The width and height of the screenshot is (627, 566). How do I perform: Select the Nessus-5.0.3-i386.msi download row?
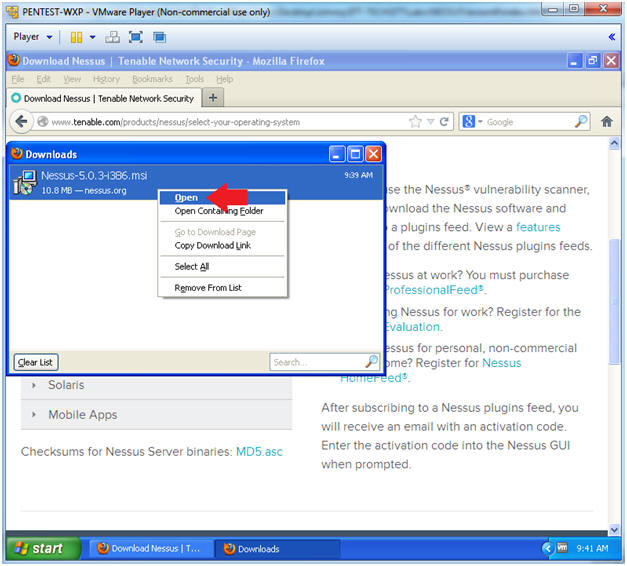point(196,182)
